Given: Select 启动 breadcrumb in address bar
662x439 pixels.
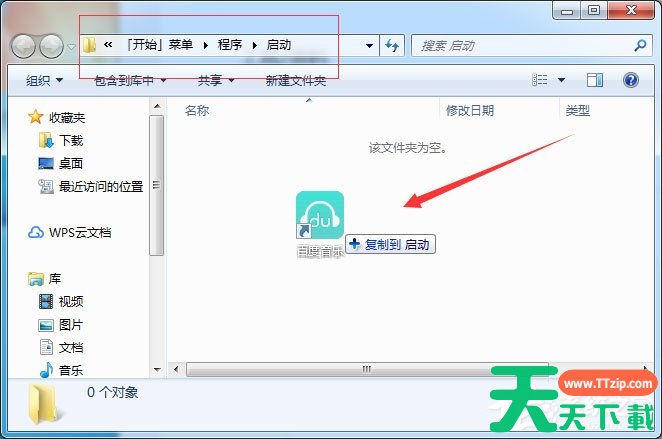Looking at the screenshot, I should click(279, 45).
